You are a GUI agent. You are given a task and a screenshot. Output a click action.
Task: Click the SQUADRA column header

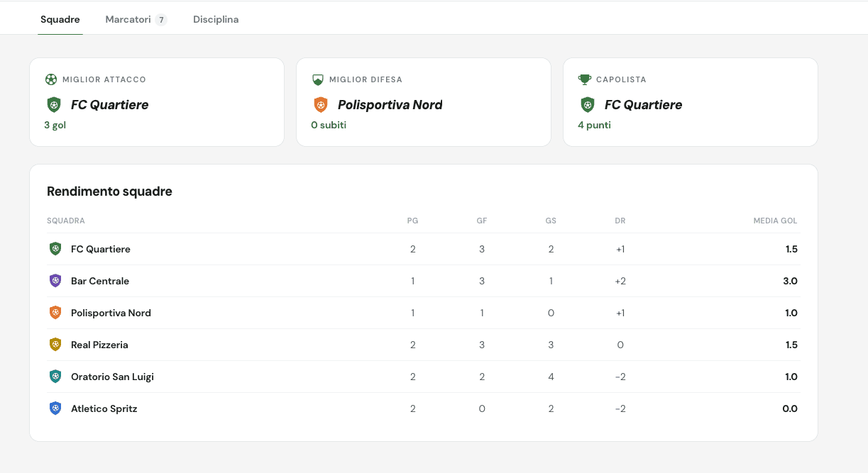[x=66, y=221]
